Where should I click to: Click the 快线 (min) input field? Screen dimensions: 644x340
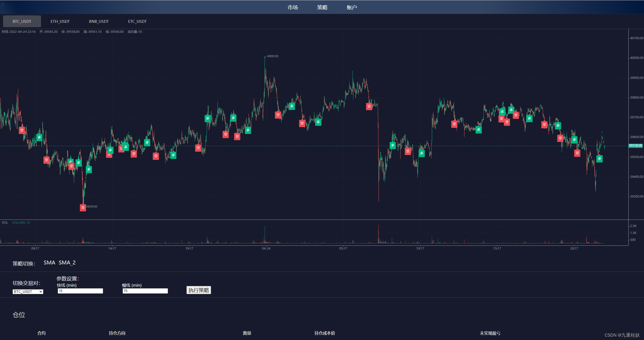[80, 291]
